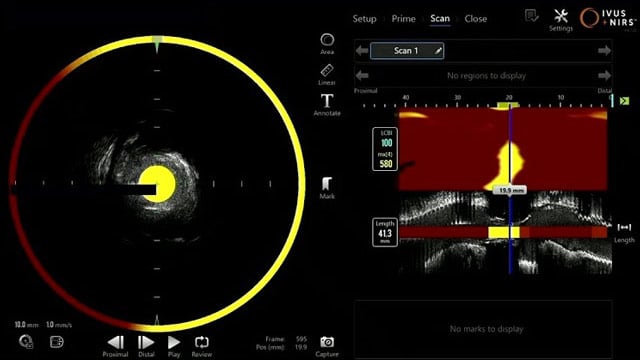
Task: Click the 'No marks to display' panel
Action: coord(483,329)
